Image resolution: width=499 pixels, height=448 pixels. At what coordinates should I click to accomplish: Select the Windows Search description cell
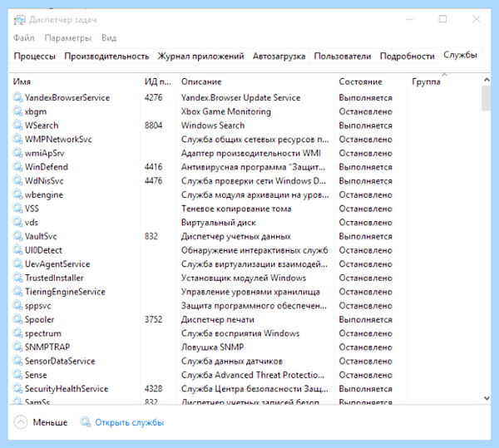(x=213, y=126)
